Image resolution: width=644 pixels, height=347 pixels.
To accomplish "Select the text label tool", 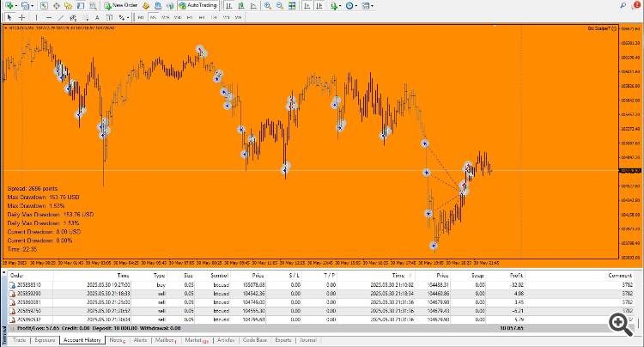I will pos(109,18).
